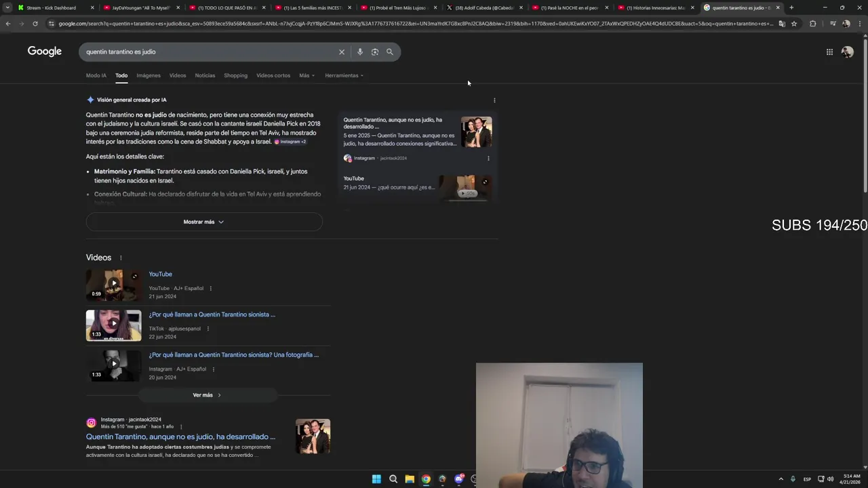Open options next to YouTube AJ+ Español
The height and width of the screenshot is (488, 868).
210,288
